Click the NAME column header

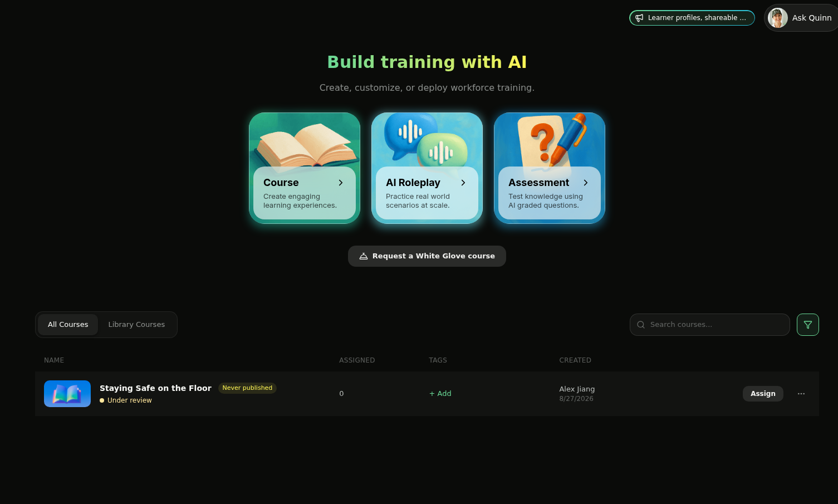tap(54, 360)
